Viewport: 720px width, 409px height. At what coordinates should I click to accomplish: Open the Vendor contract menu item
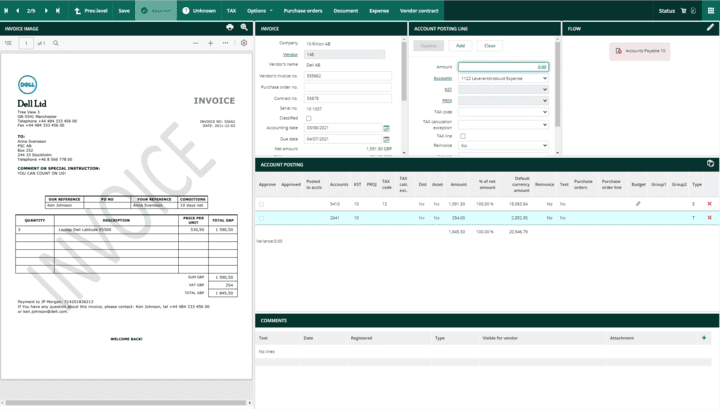pyautogui.click(x=419, y=10)
